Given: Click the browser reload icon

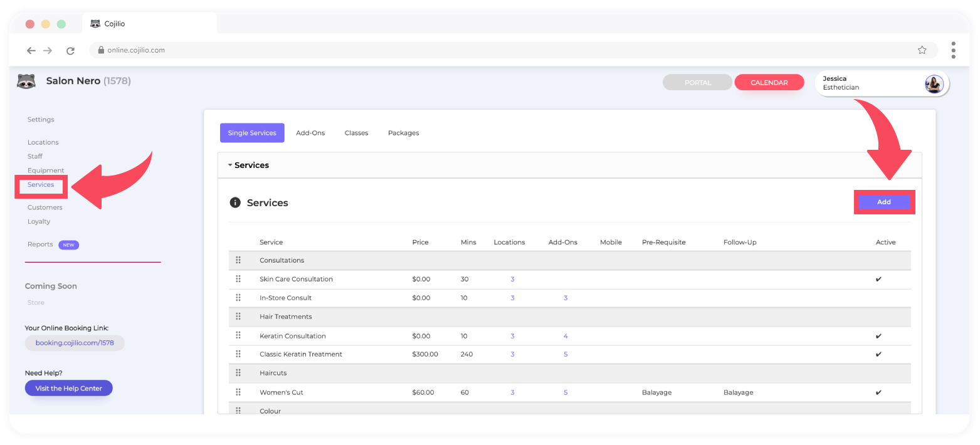Looking at the screenshot, I should tap(70, 50).
